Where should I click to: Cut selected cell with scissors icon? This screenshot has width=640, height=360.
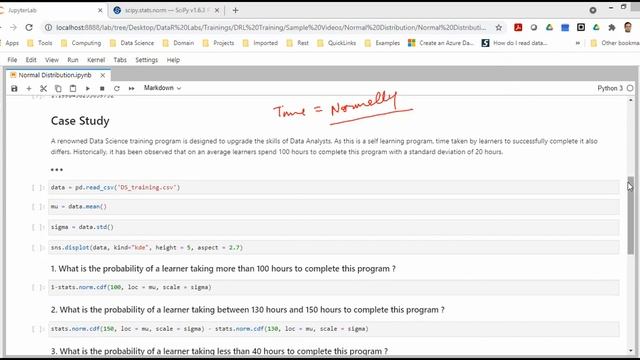click(x=44, y=88)
